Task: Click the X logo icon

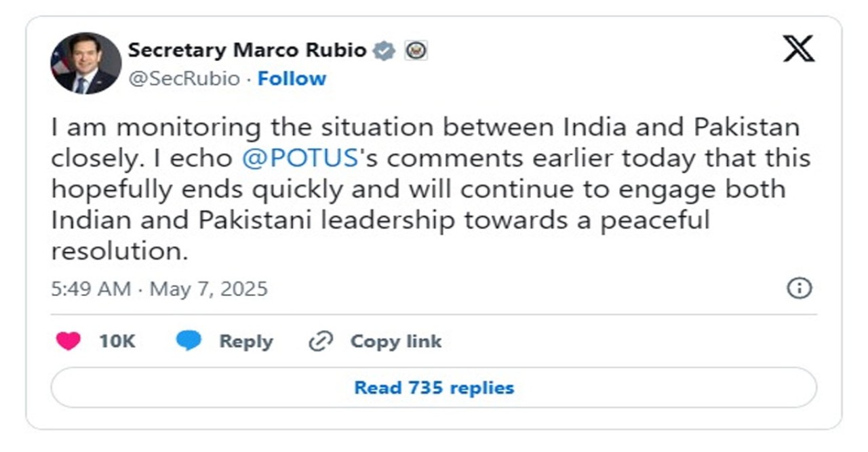Action: 798,49
